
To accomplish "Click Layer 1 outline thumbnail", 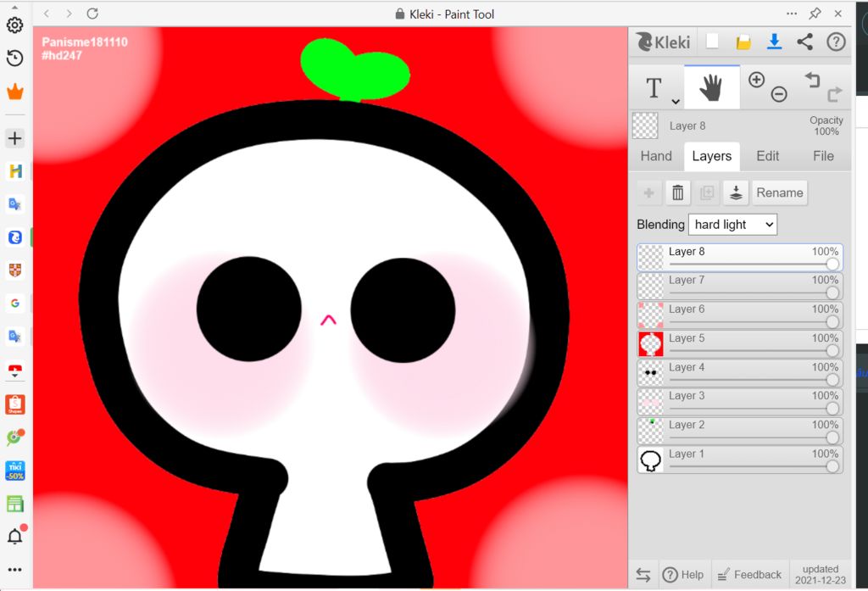I will [x=650, y=460].
